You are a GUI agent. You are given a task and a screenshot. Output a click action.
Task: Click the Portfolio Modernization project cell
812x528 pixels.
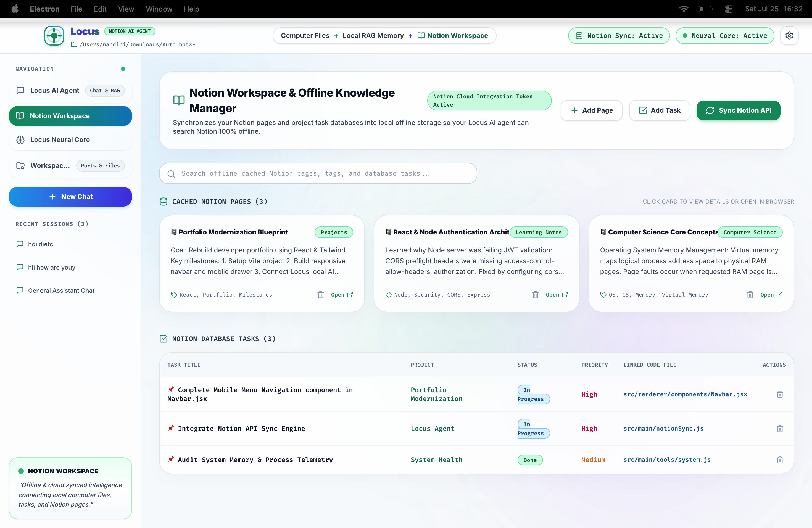pos(436,394)
